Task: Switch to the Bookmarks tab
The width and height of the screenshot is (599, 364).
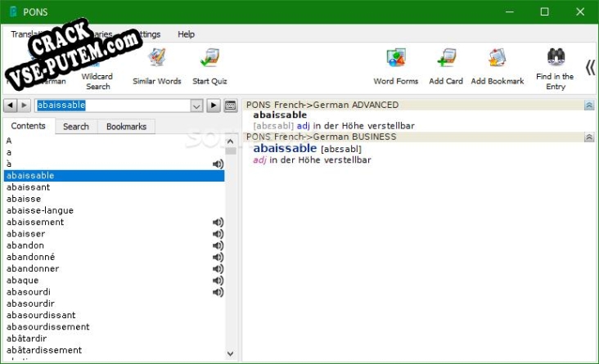Action: click(126, 127)
